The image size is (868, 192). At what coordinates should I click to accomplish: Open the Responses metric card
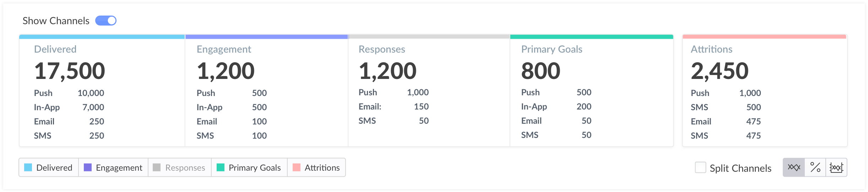(x=429, y=91)
